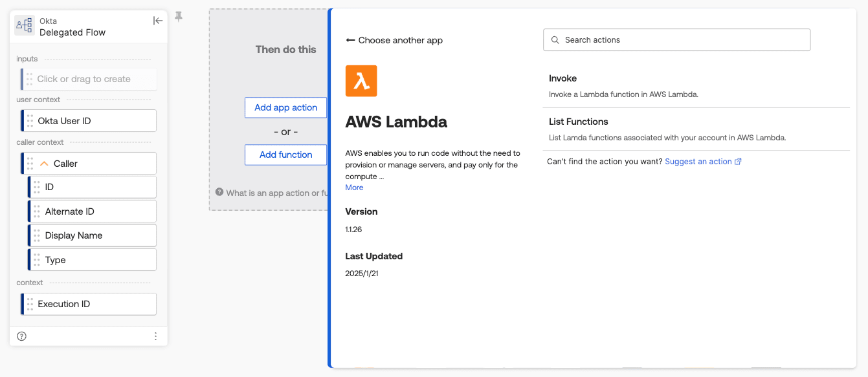Screen dimensions: 868x377
Task: Click the pin icon beside the card
Action: click(179, 17)
